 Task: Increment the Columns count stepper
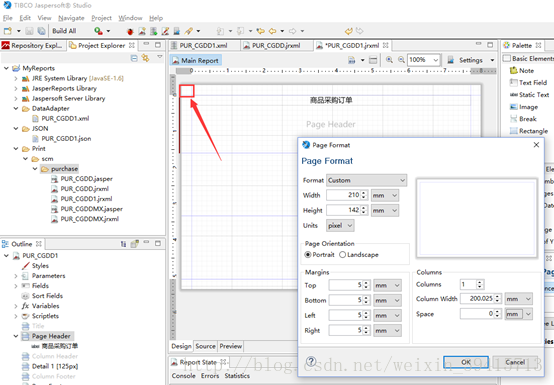click(480, 282)
